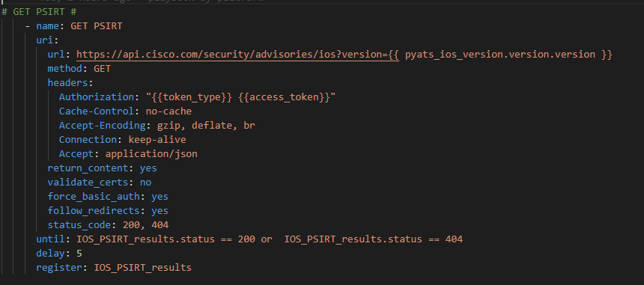Place cursor on the name key
644x285 pixels.
coord(47,26)
